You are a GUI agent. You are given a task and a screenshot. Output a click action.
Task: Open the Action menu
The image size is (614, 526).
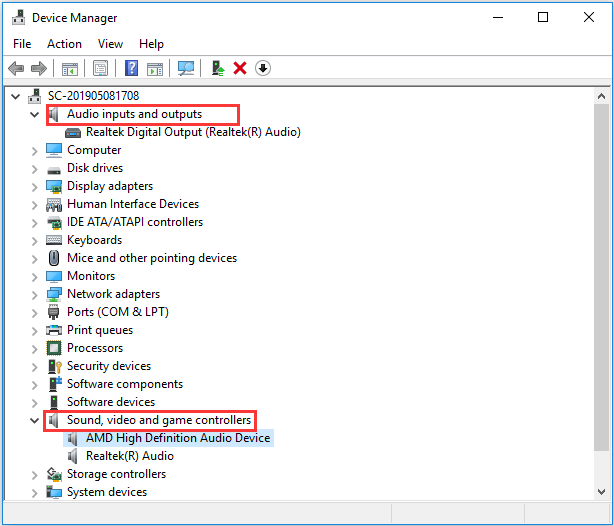(64, 44)
